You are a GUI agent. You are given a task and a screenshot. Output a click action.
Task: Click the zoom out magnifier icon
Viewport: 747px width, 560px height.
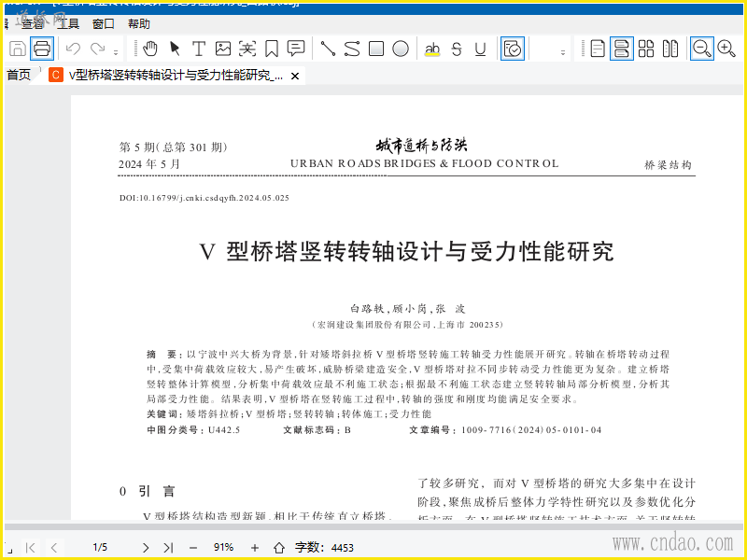tap(702, 49)
